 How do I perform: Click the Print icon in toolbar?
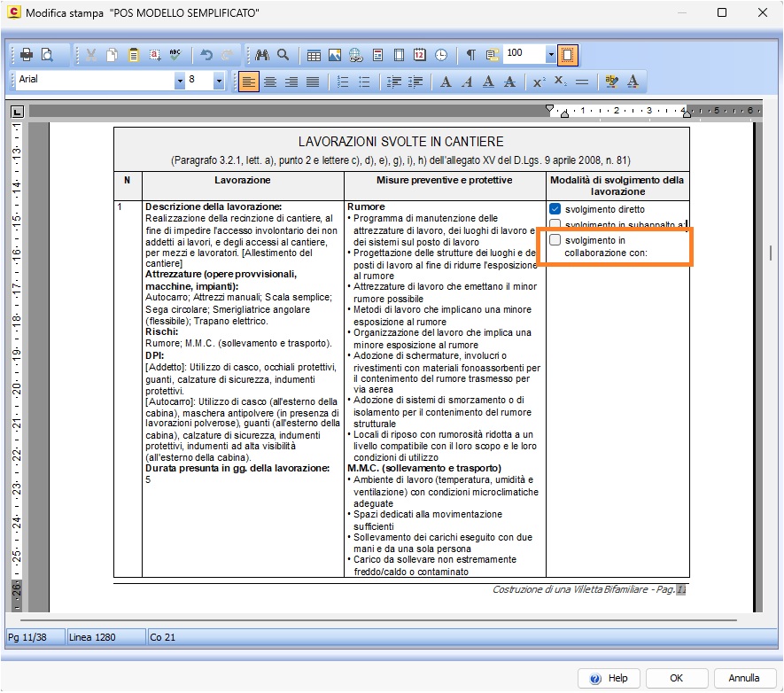(27, 54)
